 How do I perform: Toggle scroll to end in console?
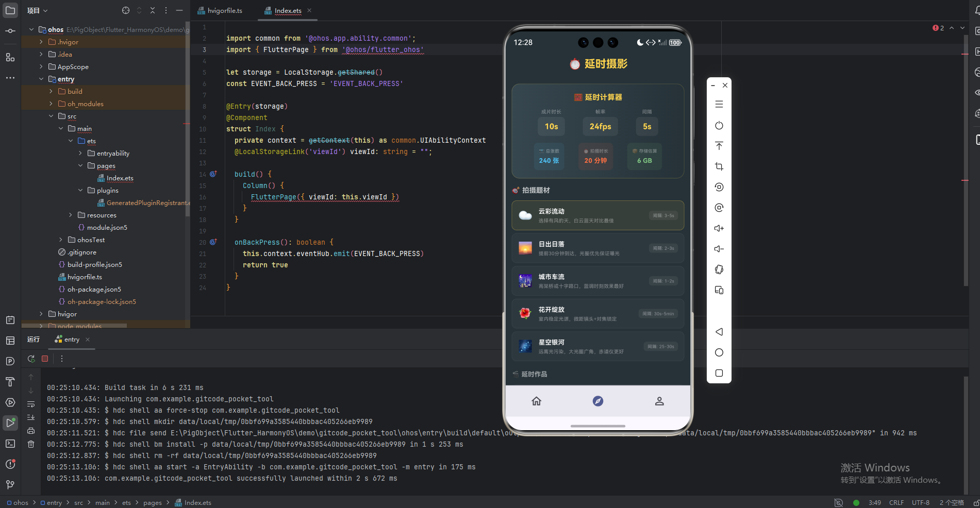tap(31, 417)
